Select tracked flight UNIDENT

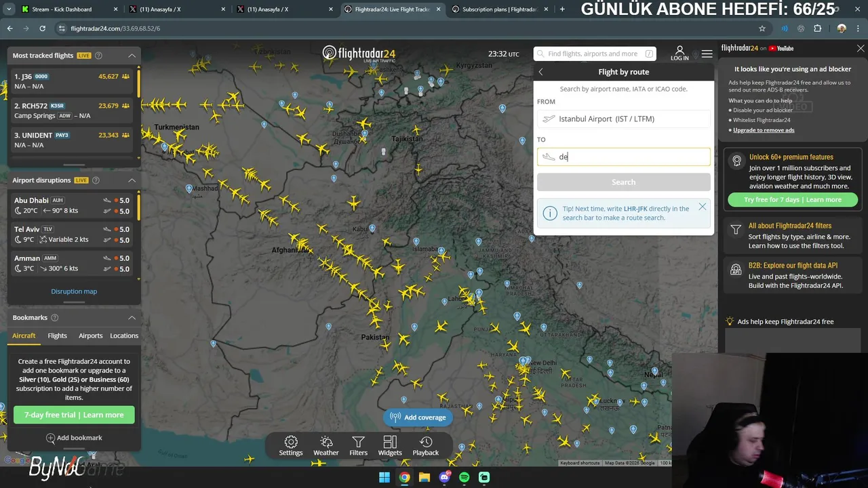(x=73, y=140)
